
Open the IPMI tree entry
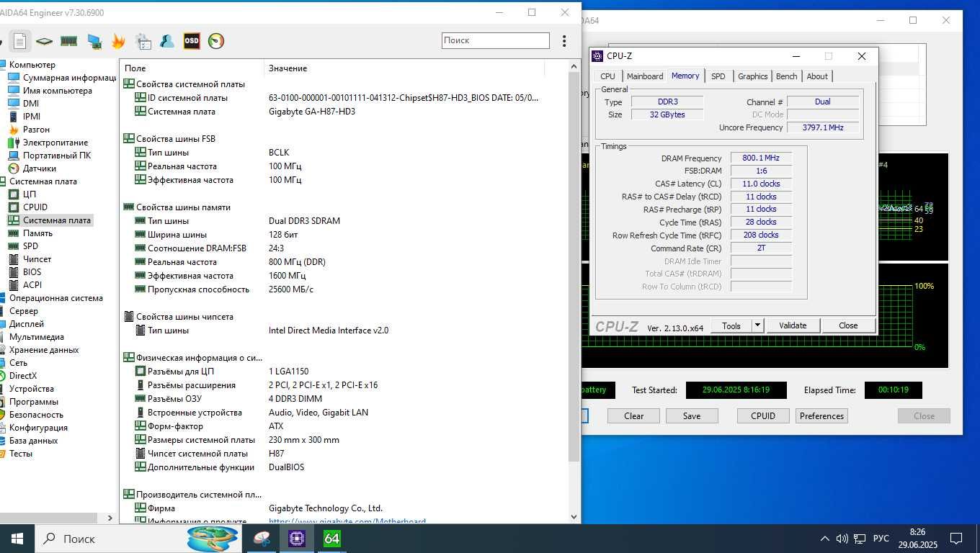click(x=32, y=117)
